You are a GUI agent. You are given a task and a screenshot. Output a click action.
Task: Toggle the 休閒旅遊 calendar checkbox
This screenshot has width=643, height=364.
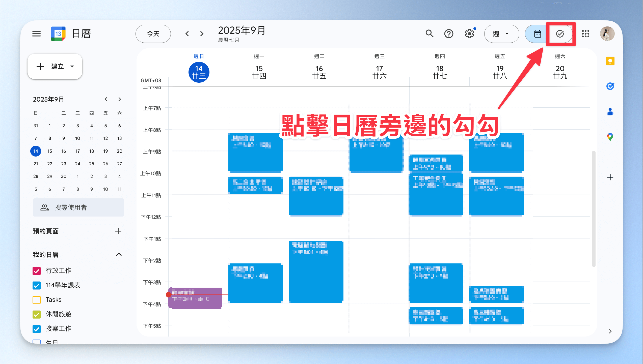[x=37, y=314]
